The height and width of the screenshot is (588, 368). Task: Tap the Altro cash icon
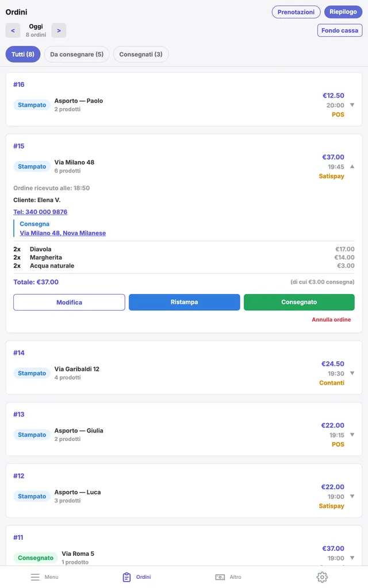(220, 577)
